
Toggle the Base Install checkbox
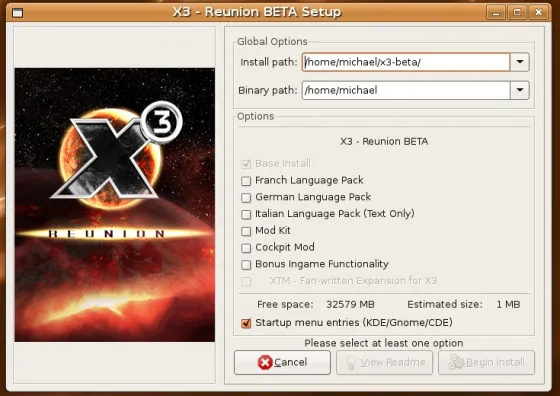coord(246,164)
